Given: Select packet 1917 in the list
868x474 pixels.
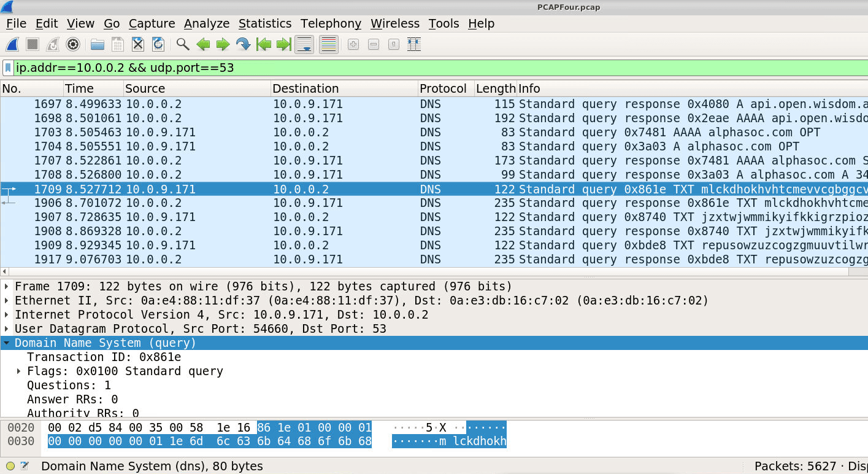Looking at the screenshot, I should (x=434, y=259).
